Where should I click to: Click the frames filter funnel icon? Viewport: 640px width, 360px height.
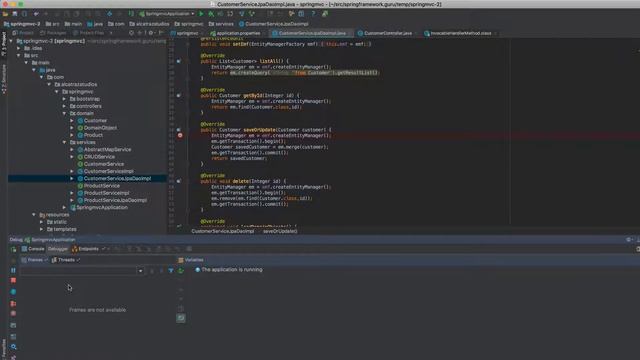tap(171, 271)
